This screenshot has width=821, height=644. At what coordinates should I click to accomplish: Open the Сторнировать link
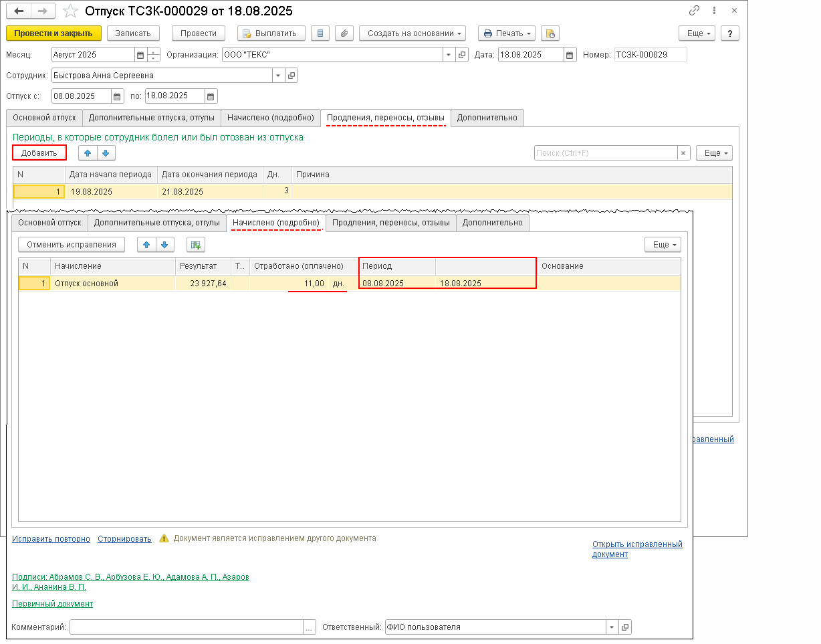click(124, 539)
